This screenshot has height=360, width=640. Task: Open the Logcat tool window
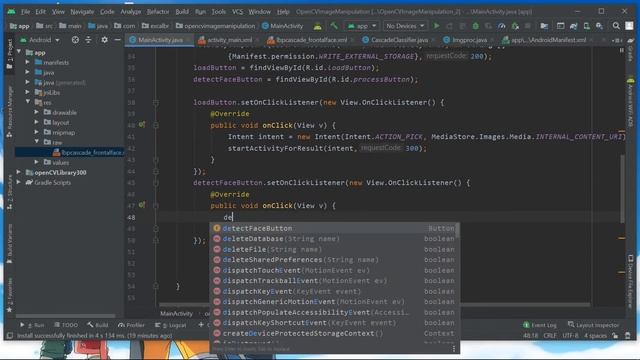pos(171,325)
